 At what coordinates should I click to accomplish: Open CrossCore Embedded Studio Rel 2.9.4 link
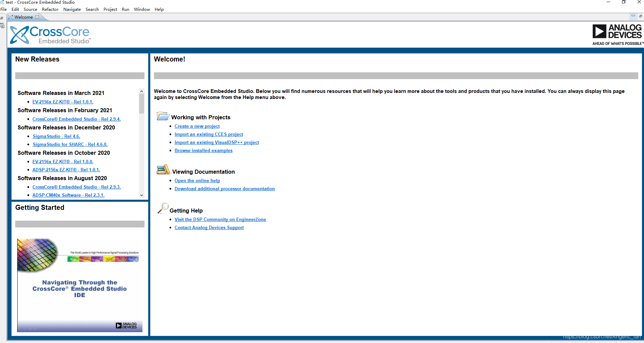76,119
